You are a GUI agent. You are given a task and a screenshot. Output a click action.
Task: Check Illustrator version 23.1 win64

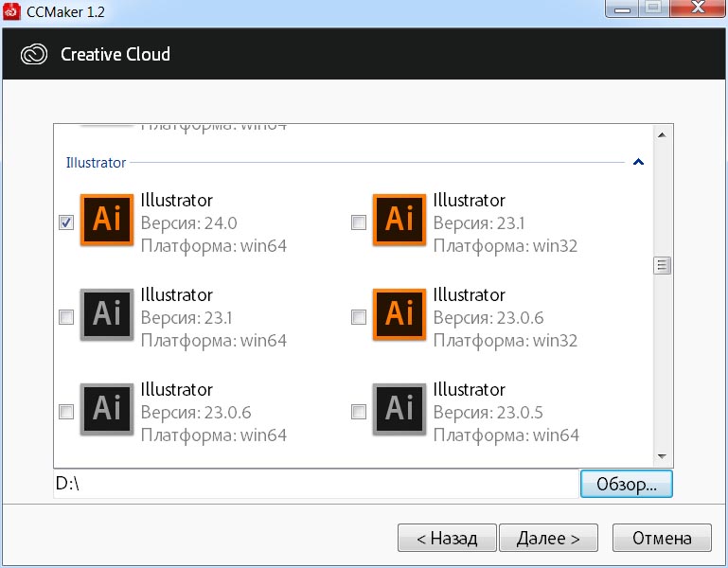tap(66, 317)
